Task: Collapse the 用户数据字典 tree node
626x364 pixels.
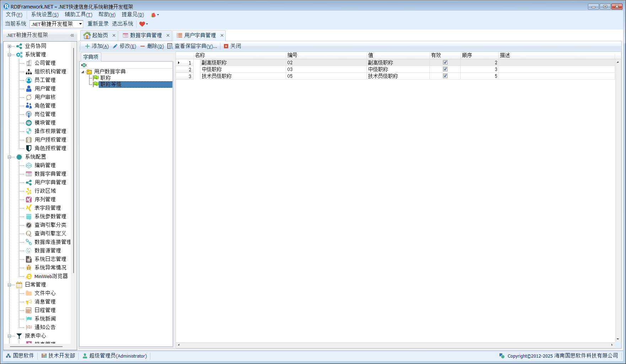Action: pos(83,72)
